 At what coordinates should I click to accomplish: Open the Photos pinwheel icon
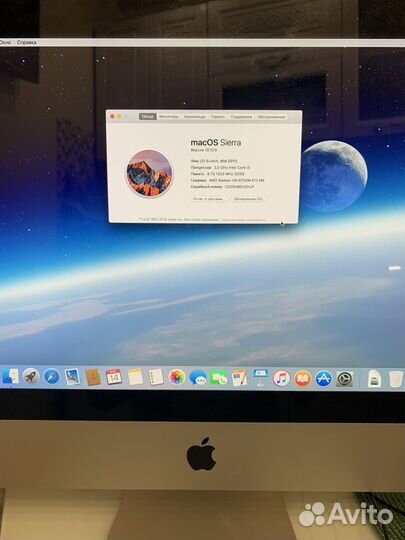(x=177, y=377)
